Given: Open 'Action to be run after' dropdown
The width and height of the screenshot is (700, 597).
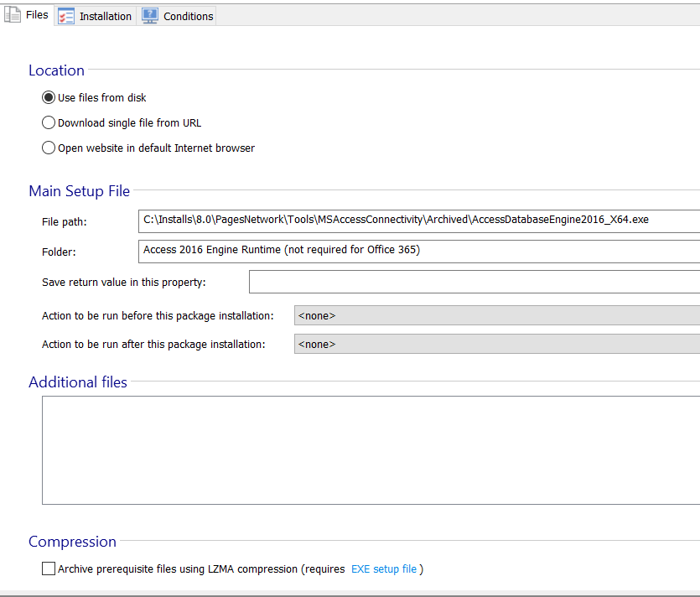Looking at the screenshot, I should tap(496, 344).
